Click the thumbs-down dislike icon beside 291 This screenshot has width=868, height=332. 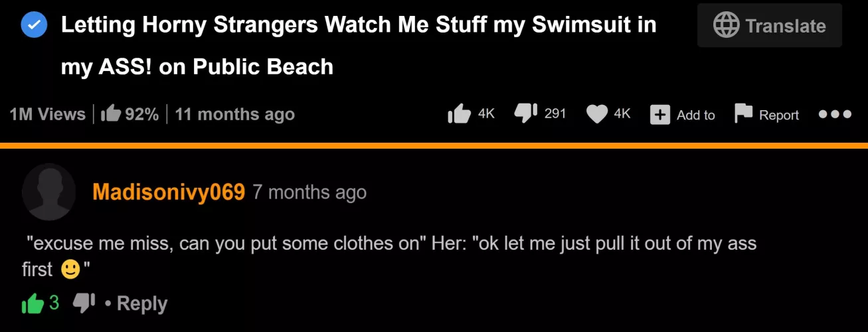click(526, 114)
